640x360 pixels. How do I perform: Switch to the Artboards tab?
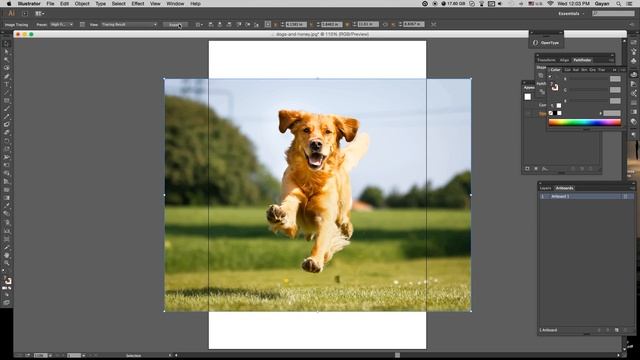click(564, 188)
